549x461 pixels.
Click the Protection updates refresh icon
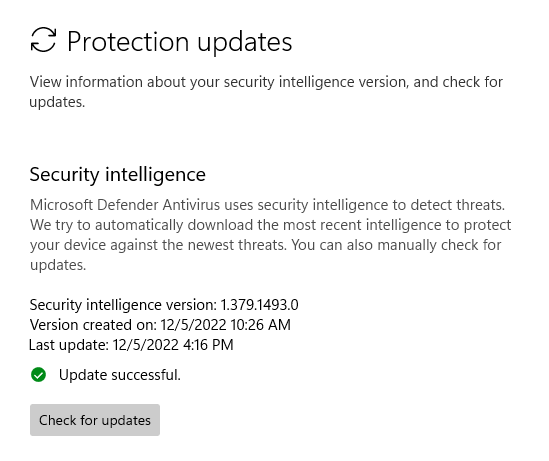point(43,40)
